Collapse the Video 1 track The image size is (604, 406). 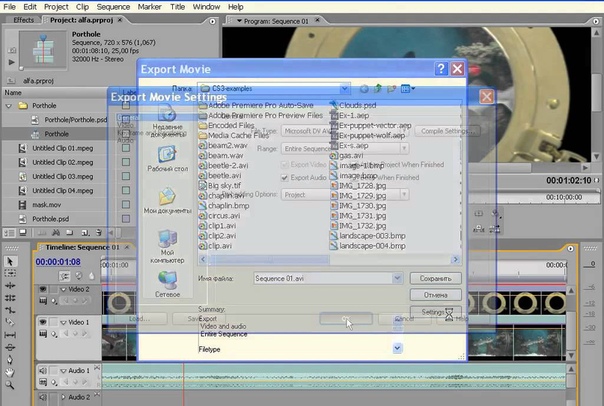click(63, 322)
